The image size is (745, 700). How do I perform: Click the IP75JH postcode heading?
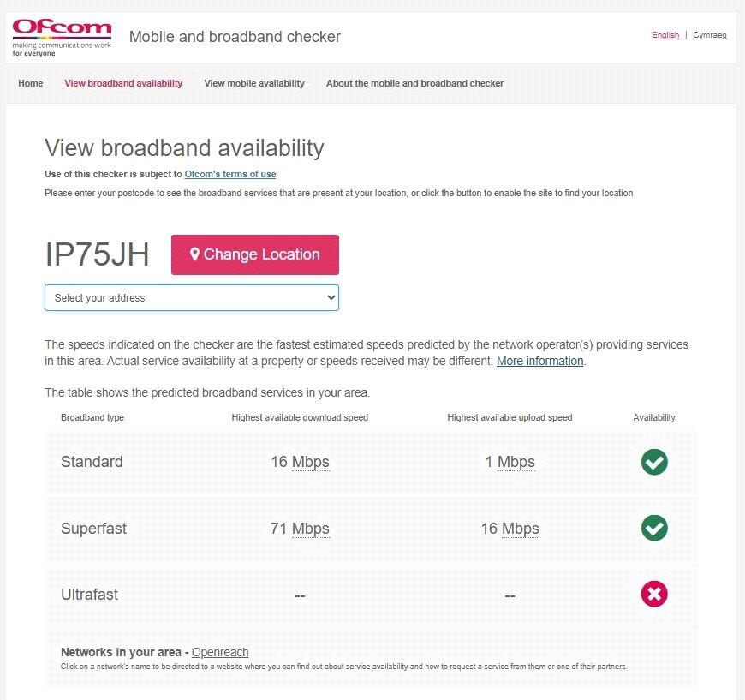click(x=97, y=254)
